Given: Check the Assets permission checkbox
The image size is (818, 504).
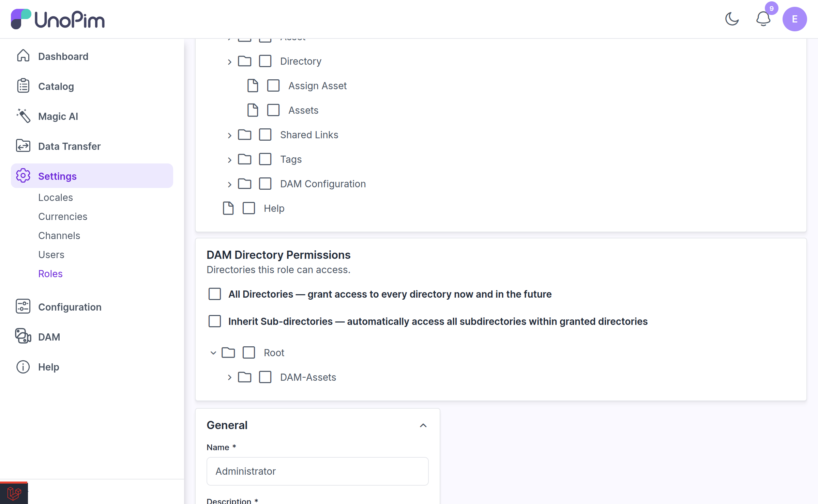Looking at the screenshot, I should [x=273, y=110].
